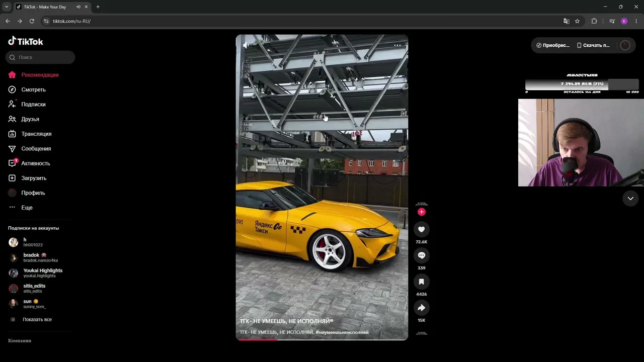Viewport: 644px width, 362px height.
Task: Open the profile avatar menu at top right
Action: 625,45
